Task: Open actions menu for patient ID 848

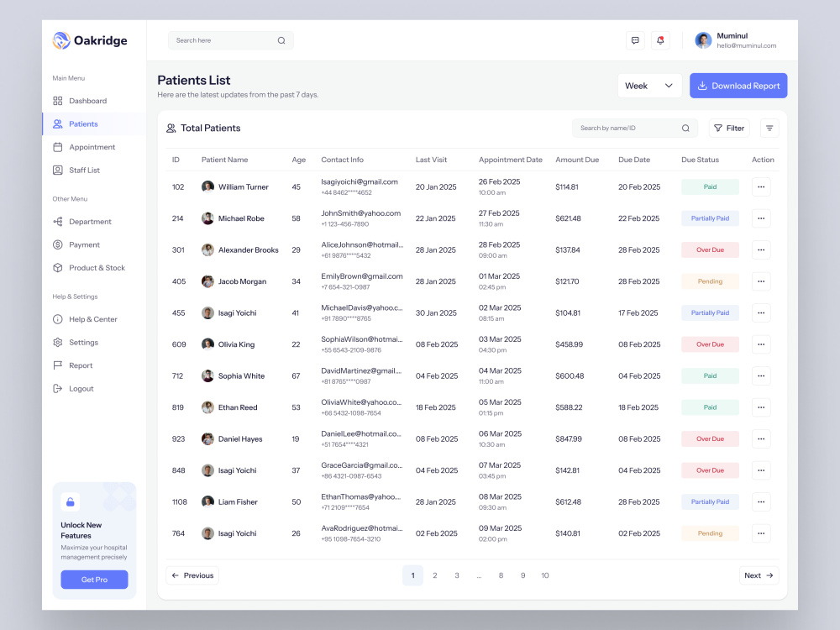Action: click(761, 470)
